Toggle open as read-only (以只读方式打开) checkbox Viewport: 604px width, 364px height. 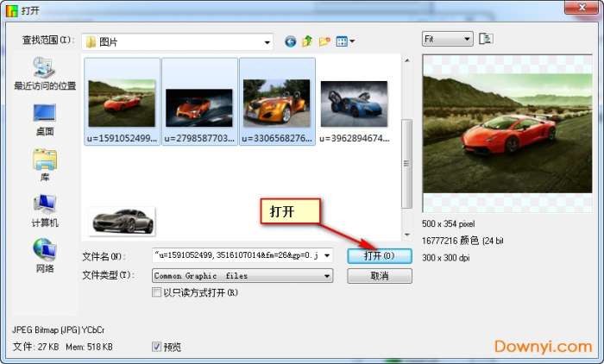pyautogui.click(x=156, y=292)
